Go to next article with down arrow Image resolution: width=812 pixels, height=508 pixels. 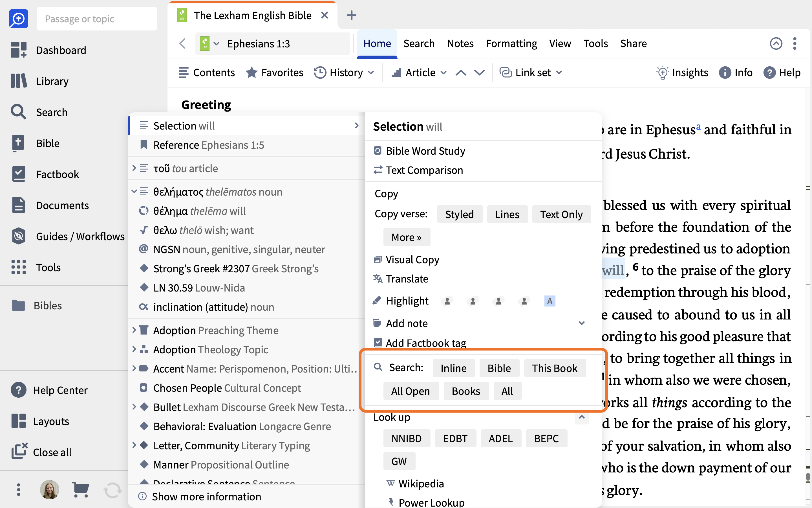480,72
